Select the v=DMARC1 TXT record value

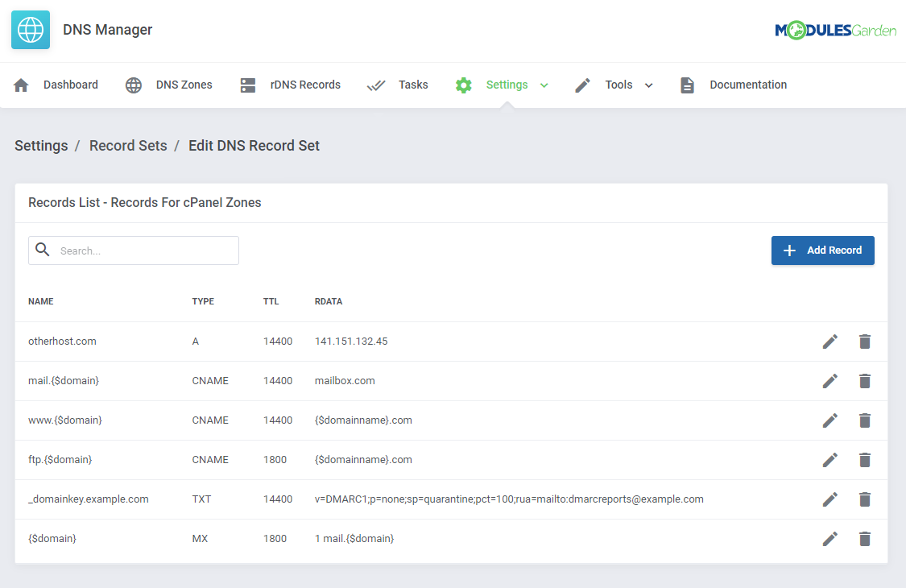(509, 499)
